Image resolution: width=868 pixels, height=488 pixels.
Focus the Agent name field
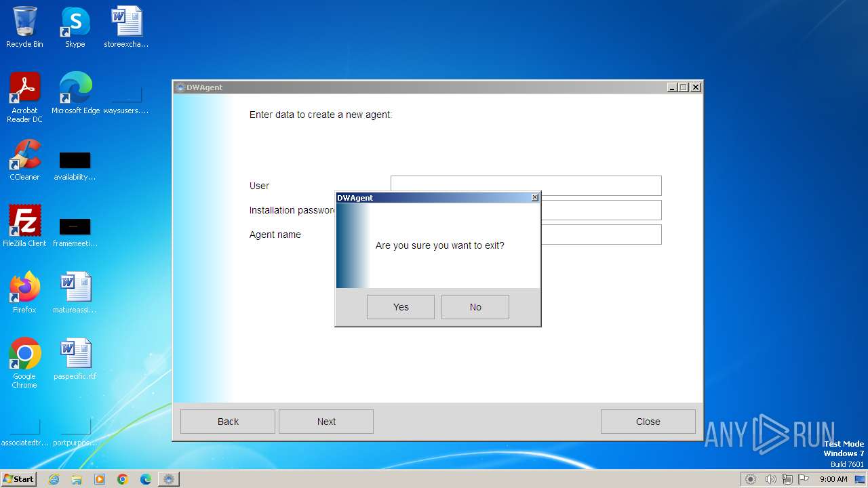[601, 235]
